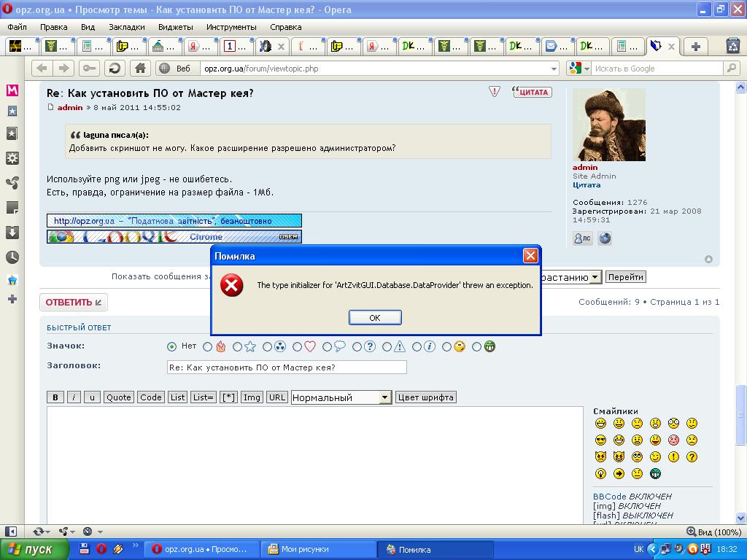Click the report post exclamation icon

click(495, 92)
